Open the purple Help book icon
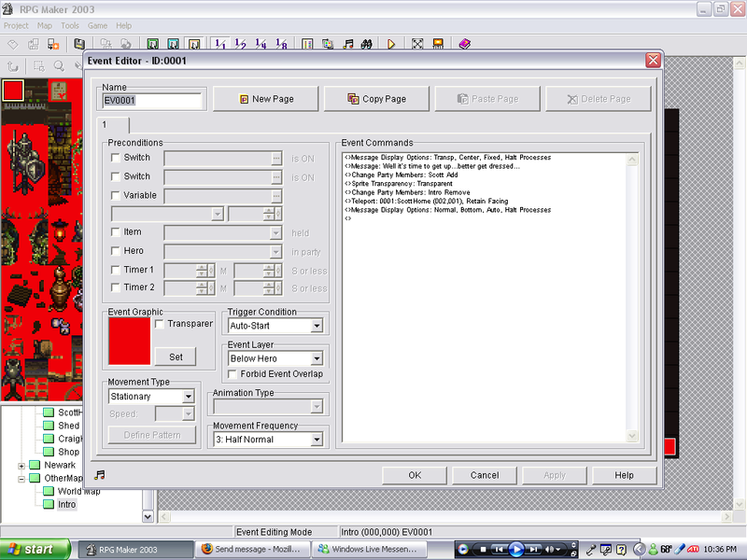Image resolution: width=747 pixels, height=560 pixels. pyautogui.click(x=464, y=44)
